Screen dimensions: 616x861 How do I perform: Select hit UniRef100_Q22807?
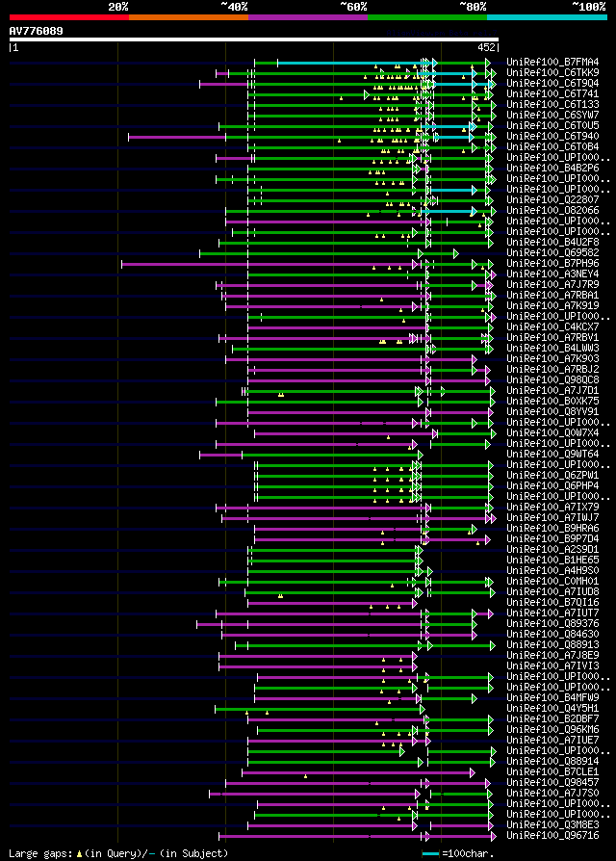[552, 200]
